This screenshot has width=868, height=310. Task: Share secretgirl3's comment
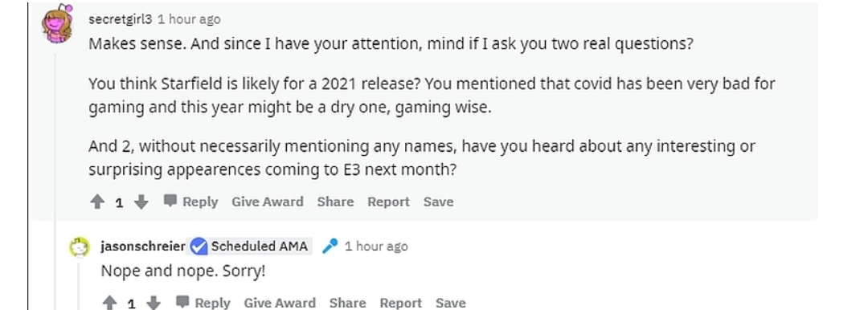(335, 202)
